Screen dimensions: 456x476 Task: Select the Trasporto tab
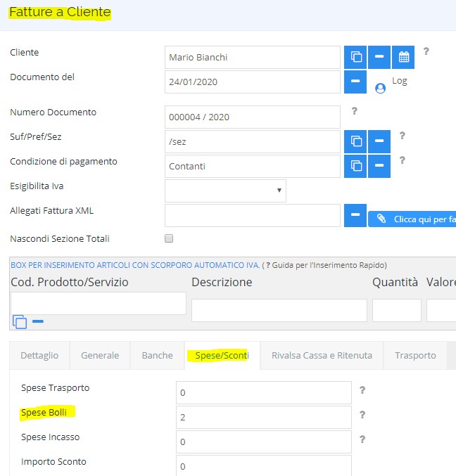(415, 355)
